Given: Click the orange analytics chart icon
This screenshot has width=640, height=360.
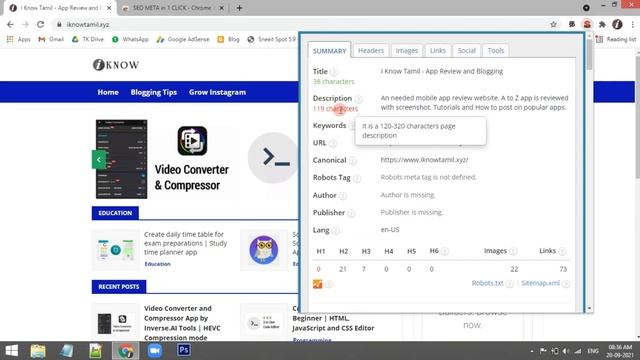Looking at the screenshot, I should [x=318, y=284].
